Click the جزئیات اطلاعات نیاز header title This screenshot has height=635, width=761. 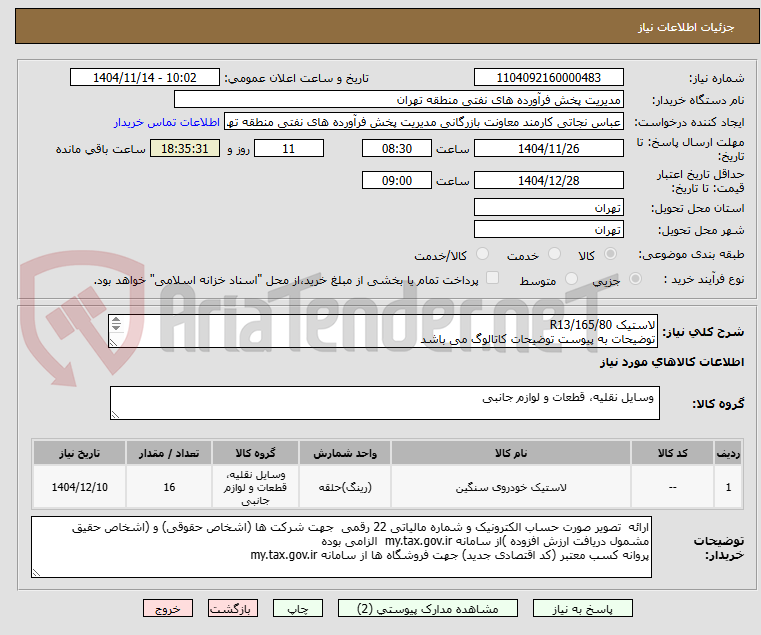coord(686,27)
